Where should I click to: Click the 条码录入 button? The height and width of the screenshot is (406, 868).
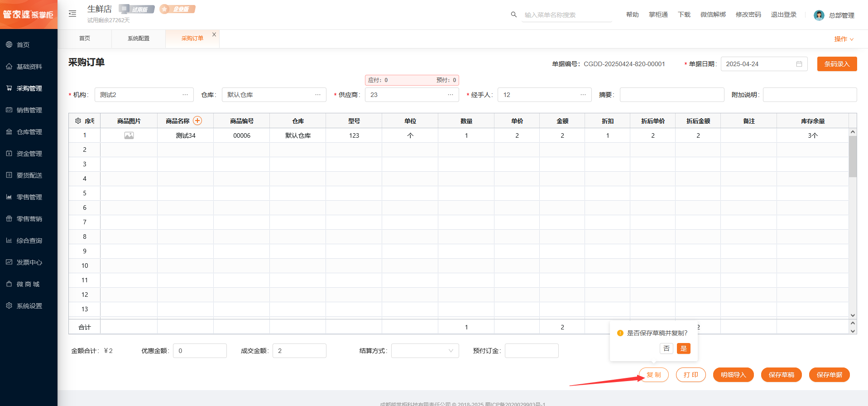[837, 64]
